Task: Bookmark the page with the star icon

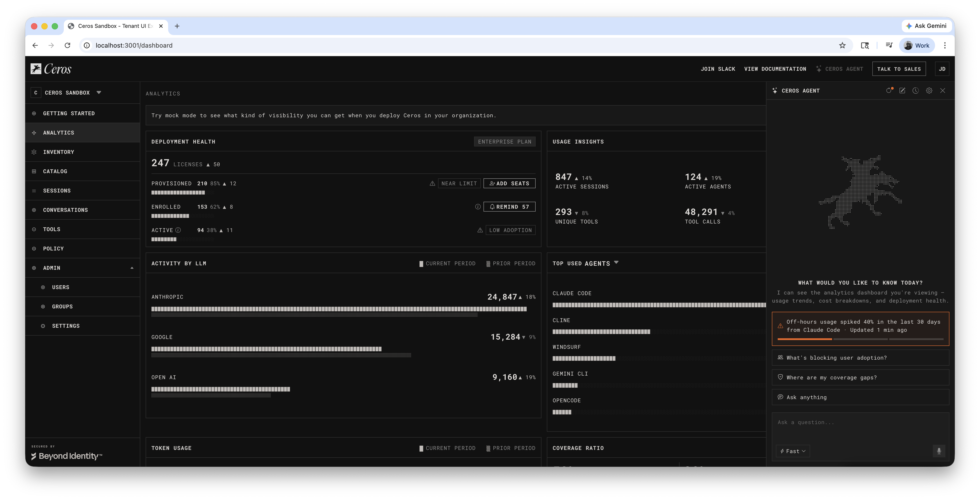Action: point(842,45)
